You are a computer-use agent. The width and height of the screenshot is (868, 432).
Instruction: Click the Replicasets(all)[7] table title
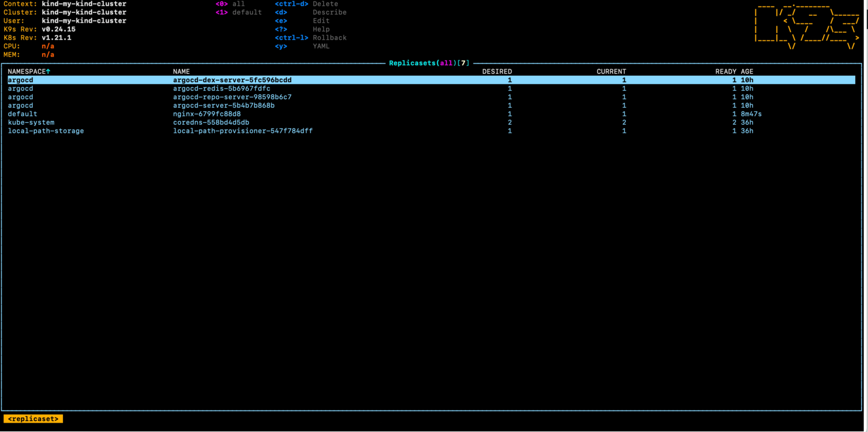(429, 63)
